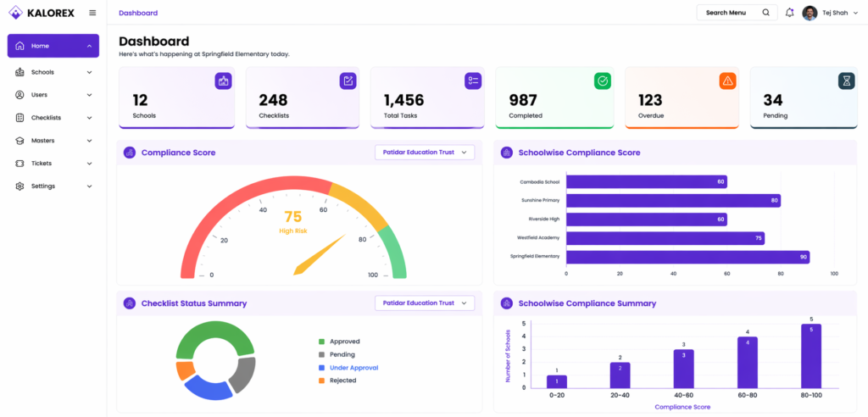Click the Pending hourglass icon
This screenshot has height=417, width=868.
point(847,81)
